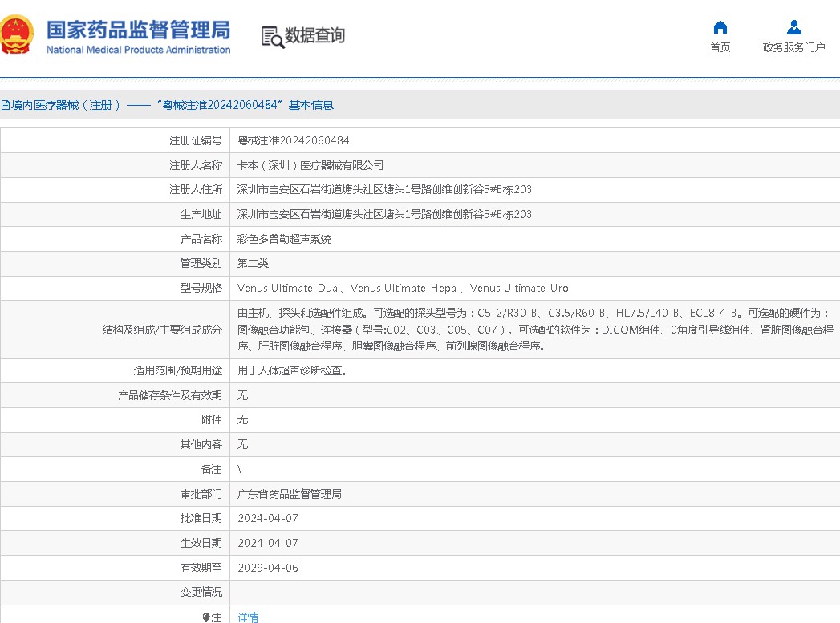Click the 第二类 management category value
840x623 pixels.
coord(253,263)
